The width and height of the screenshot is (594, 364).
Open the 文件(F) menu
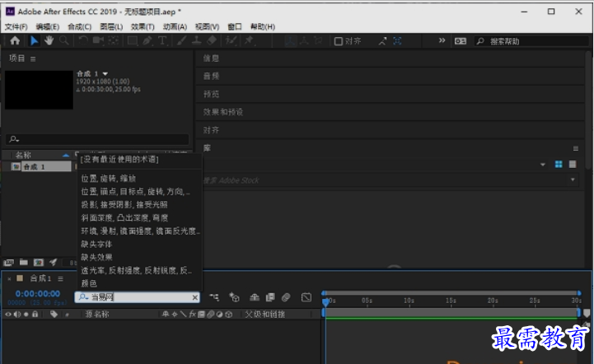(x=16, y=26)
